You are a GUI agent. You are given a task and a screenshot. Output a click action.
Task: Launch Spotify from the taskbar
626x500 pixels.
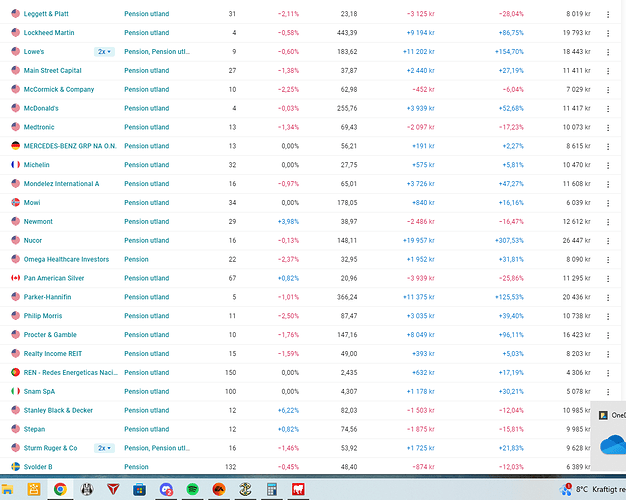pyautogui.click(x=191, y=489)
